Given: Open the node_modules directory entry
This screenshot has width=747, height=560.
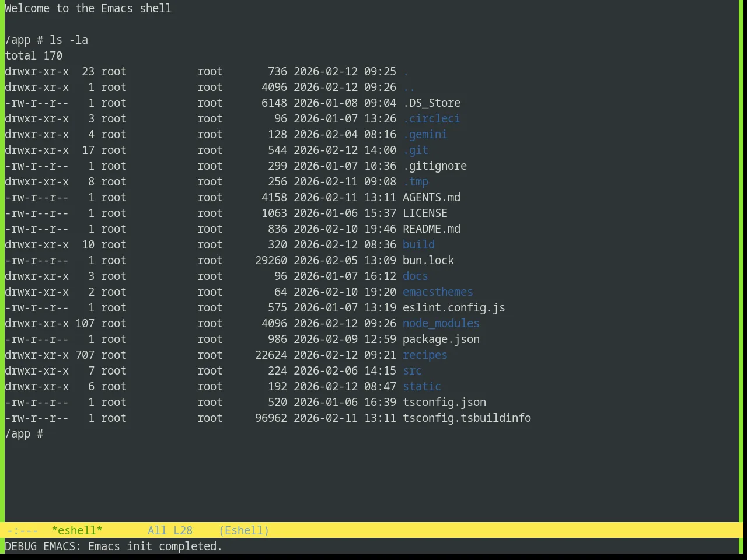Looking at the screenshot, I should click(x=441, y=324).
